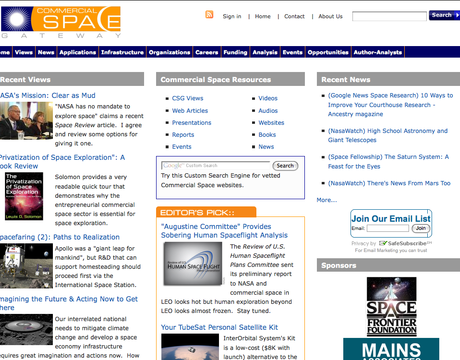Open the Opportunities navigation menu

[x=328, y=52]
